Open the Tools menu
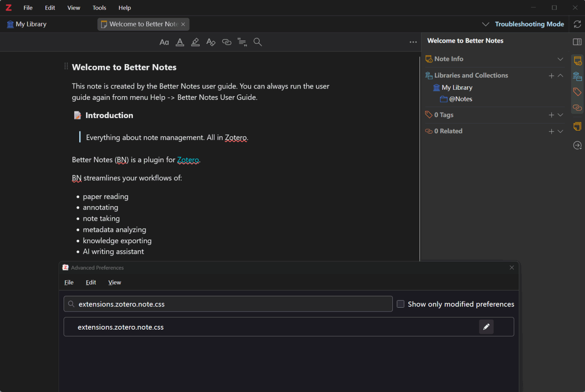 tap(99, 8)
